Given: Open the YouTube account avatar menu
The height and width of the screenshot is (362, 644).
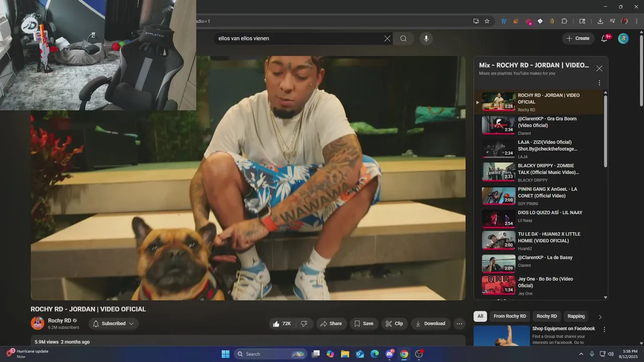Looking at the screenshot, I should point(623,39).
